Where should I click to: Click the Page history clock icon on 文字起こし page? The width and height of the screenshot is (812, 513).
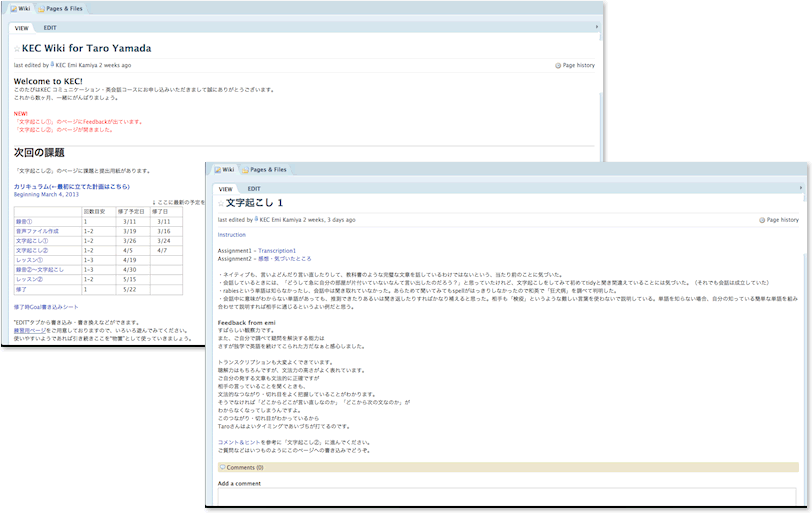[x=763, y=219]
